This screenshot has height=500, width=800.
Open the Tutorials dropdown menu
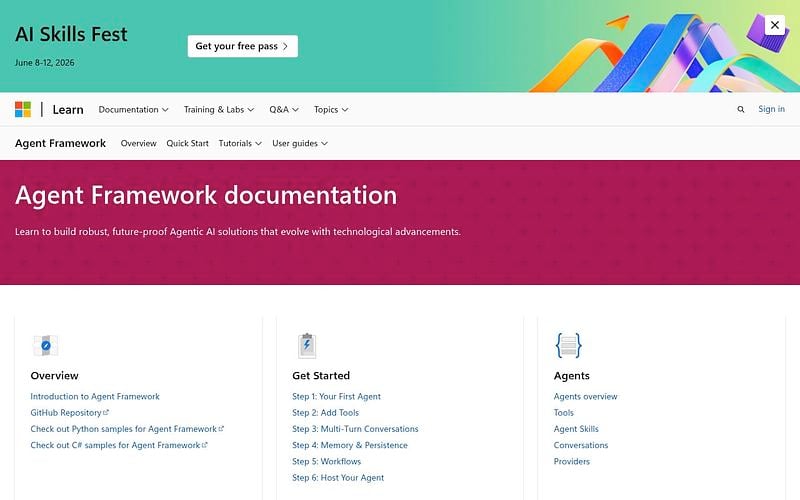[x=240, y=143]
